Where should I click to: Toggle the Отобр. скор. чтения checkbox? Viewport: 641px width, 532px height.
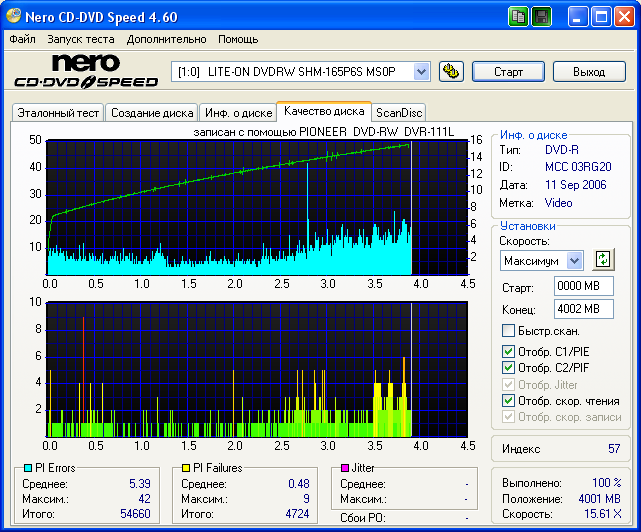pyautogui.click(x=508, y=400)
